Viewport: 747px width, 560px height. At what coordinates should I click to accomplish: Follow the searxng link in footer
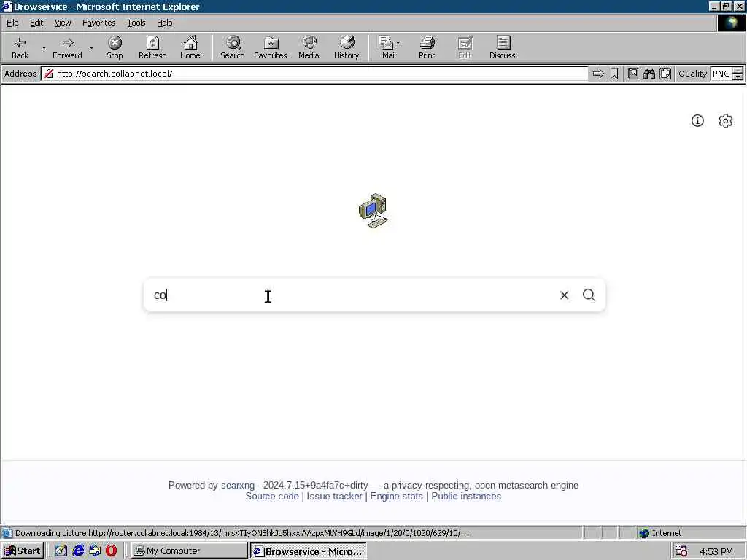[238, 485]
